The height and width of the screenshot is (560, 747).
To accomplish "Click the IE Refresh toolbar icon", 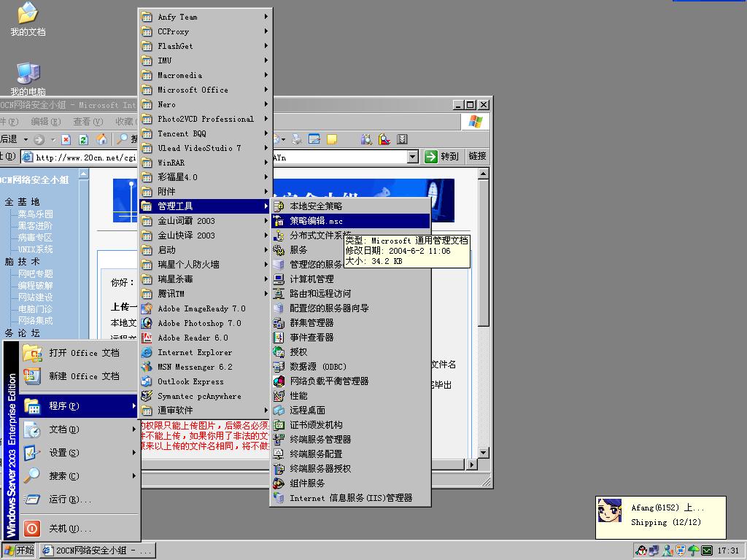I will (x=83, y=139).
